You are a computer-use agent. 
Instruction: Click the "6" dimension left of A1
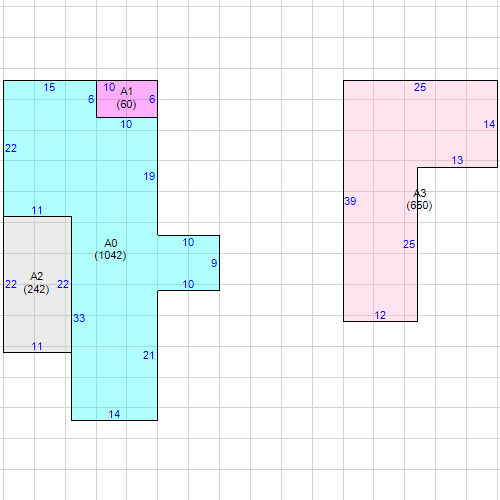[91, 99]
